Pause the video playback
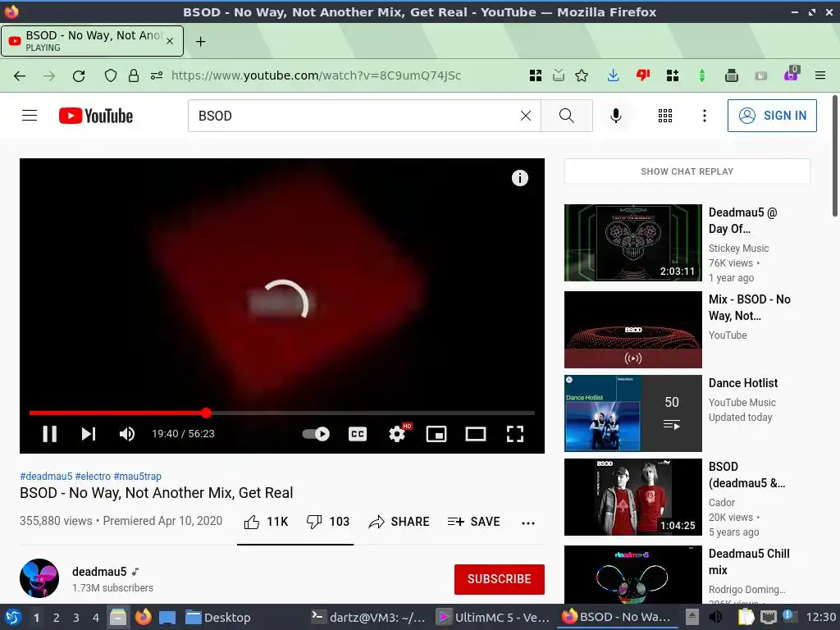The height and width of the screenshot is (630, 840). click(49, 433)
